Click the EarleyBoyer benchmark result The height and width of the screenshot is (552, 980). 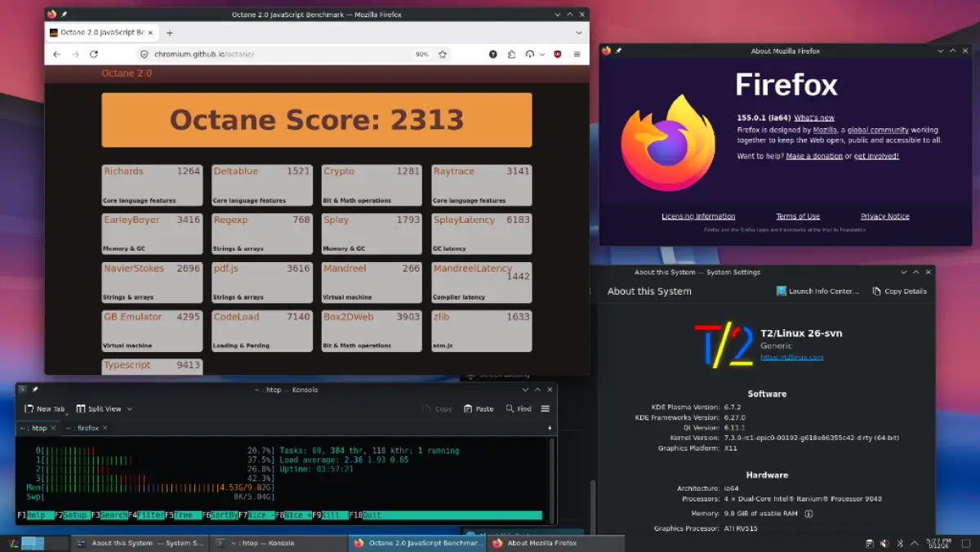click(x=152, y=234)
